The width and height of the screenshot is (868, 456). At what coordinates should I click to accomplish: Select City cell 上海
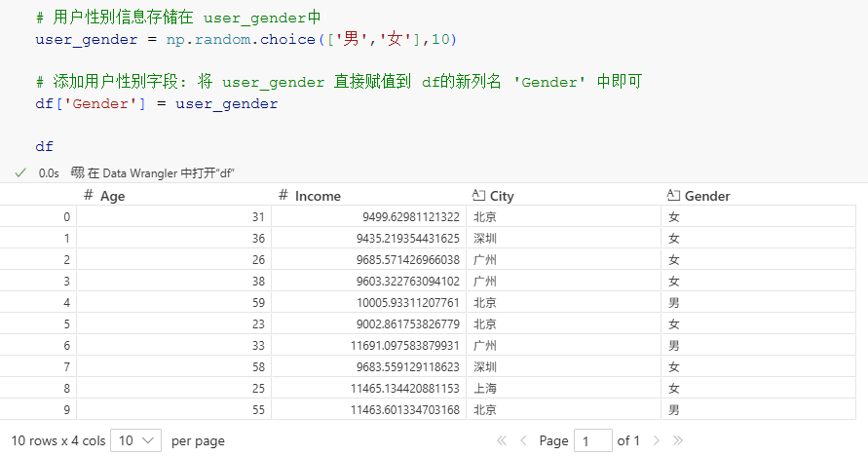(x=563, y=389)
